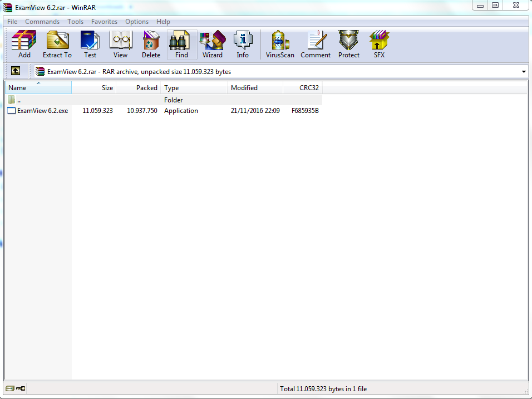Click modified date 21/11/2016 22:09
The width and height of the screenshot is (532, 399).
[255, 111]
